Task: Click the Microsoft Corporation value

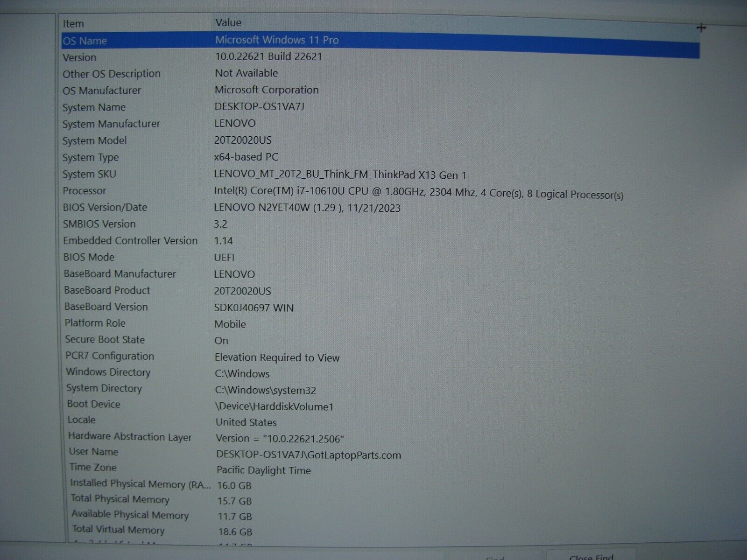Action: (267, 90)
